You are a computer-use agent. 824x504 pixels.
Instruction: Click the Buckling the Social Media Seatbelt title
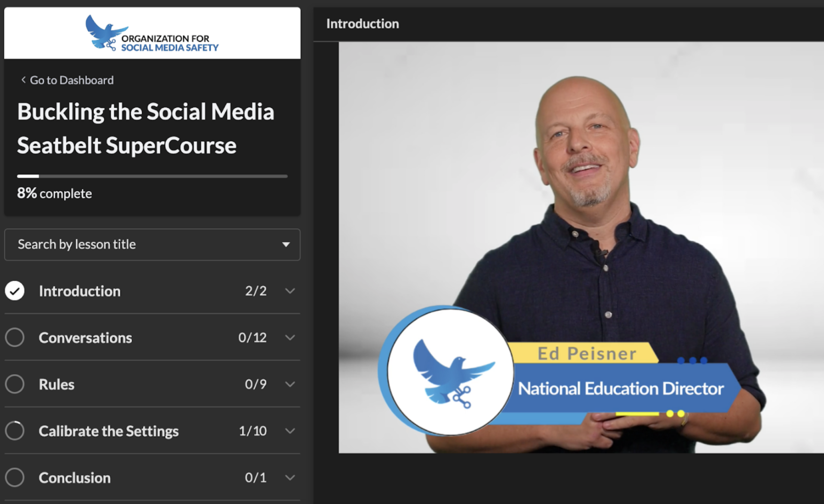(x=146, y=128)
